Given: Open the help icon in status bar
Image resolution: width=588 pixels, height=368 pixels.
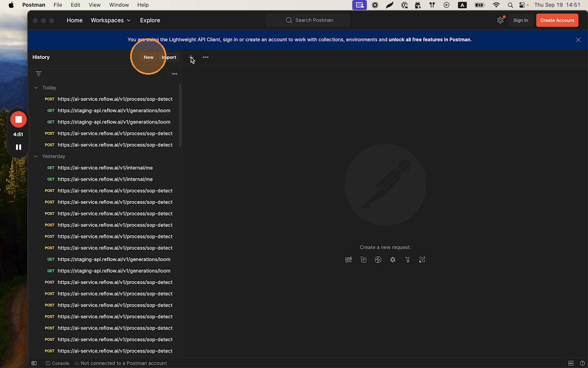Looking at the screenshot, I should tap(582, 363).
